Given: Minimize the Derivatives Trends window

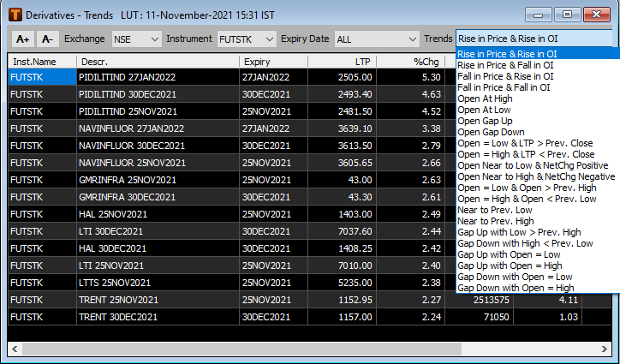Looking at the screenshot, I should (x=538, y=15).
